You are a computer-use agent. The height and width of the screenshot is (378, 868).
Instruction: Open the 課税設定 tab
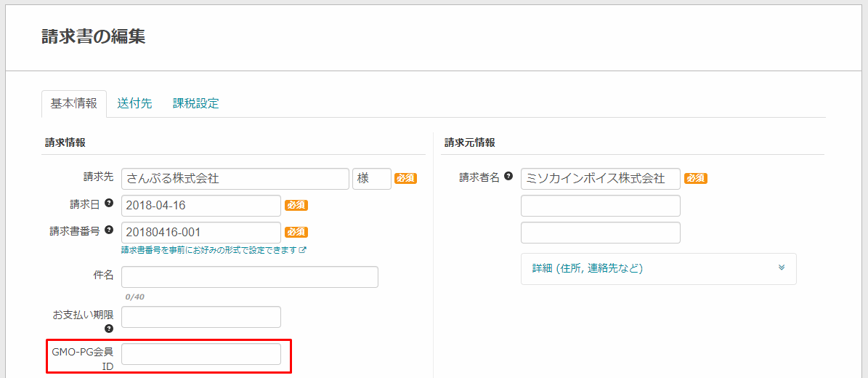[x=196, y=104]
